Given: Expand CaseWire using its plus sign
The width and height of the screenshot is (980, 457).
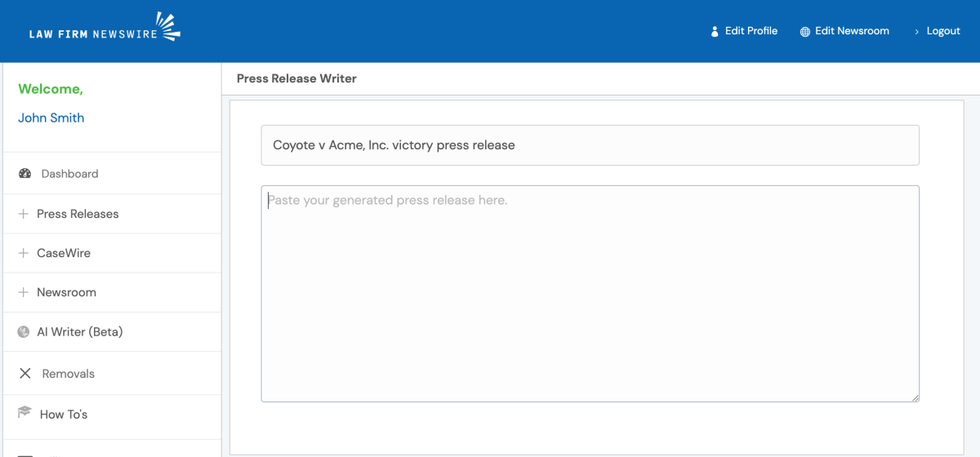Looking at the screenshot, I should (x=24, y=253).
